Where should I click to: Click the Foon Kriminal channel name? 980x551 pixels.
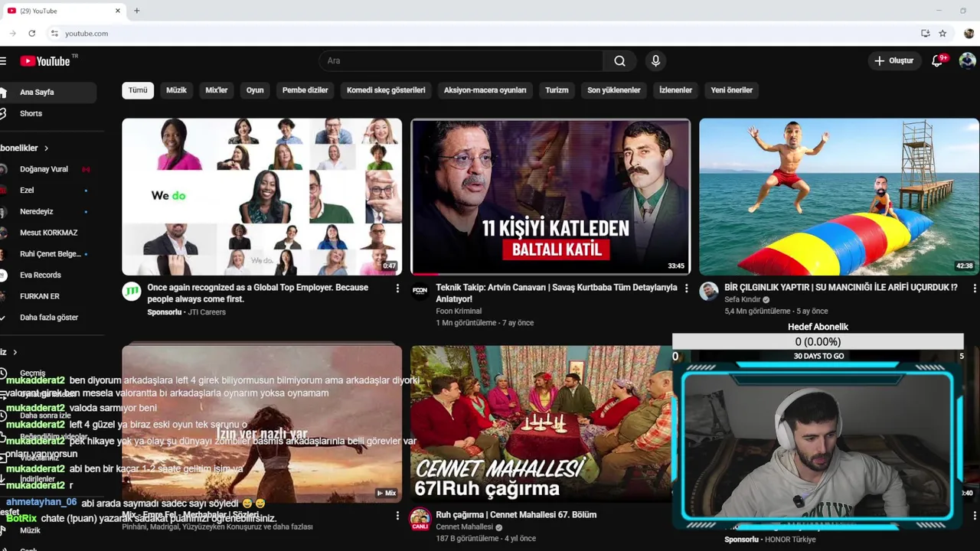(459, 311)
